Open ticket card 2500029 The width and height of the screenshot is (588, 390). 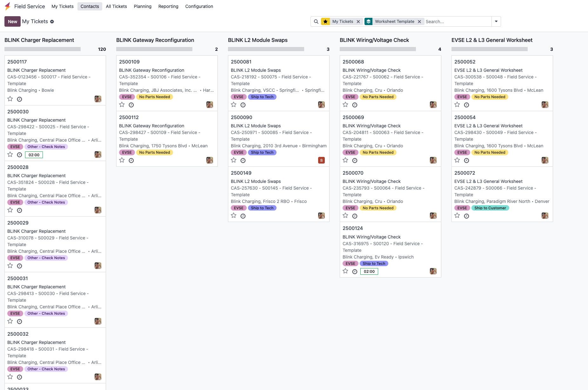point(55,244)
